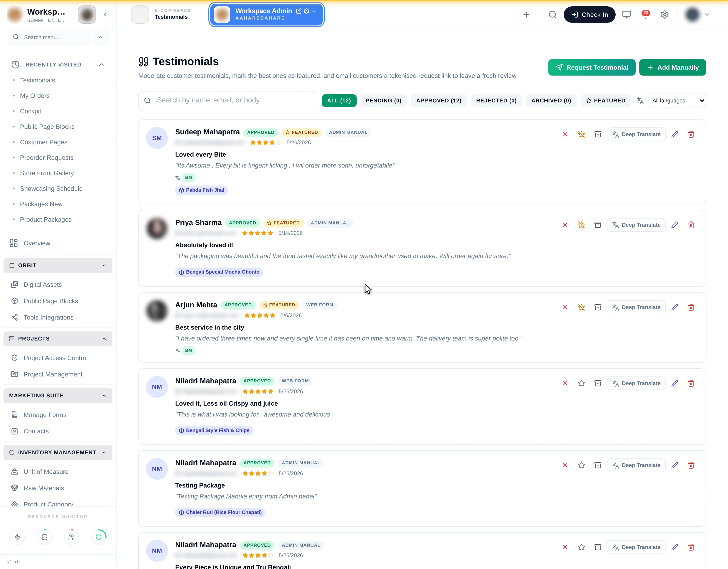Collapse menu search with up chevron

pyautogui.click(x=100, y=37)
